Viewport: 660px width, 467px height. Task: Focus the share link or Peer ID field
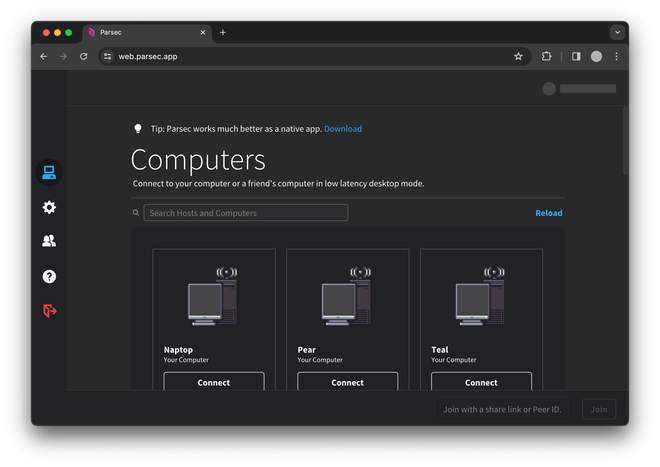504,409
